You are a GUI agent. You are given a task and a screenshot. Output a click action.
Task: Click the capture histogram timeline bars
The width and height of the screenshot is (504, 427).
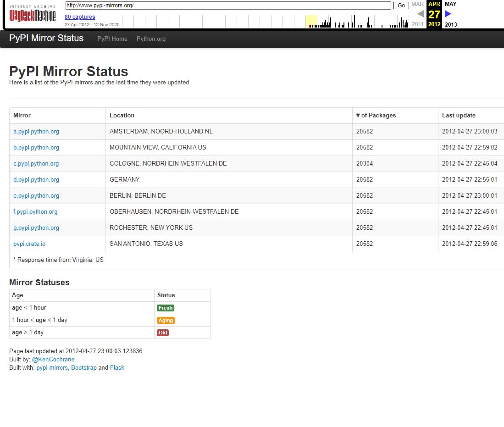pyautogui.click(x=265, y=22)
